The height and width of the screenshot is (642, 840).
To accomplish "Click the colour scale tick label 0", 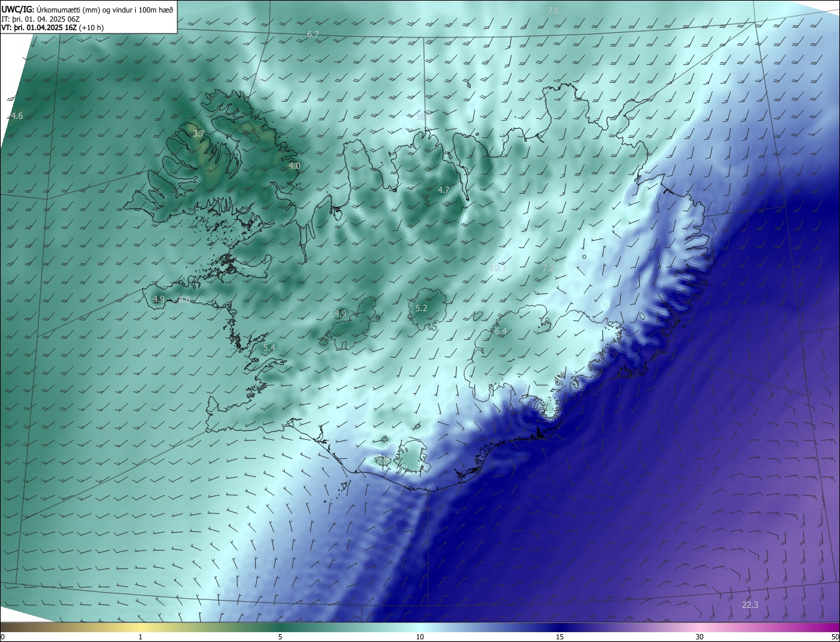I will [2, 637].
